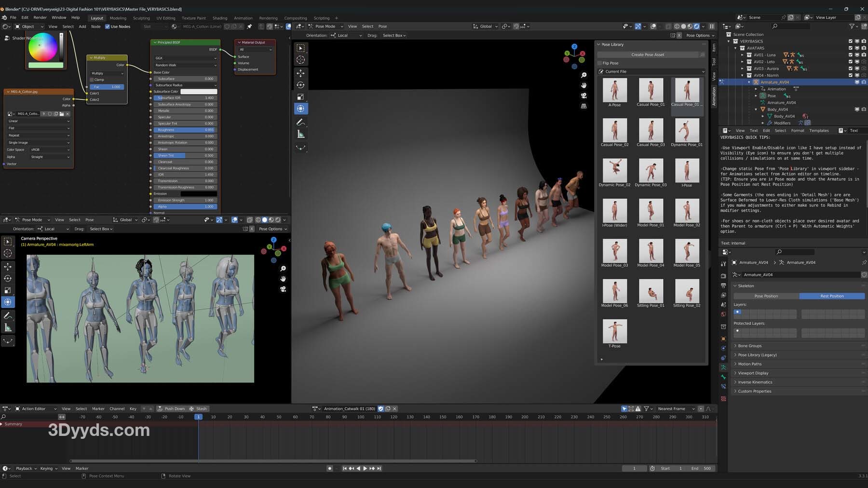868x488 pixels.
Task: Select the Move tool in main viewport
Action: 300,73
